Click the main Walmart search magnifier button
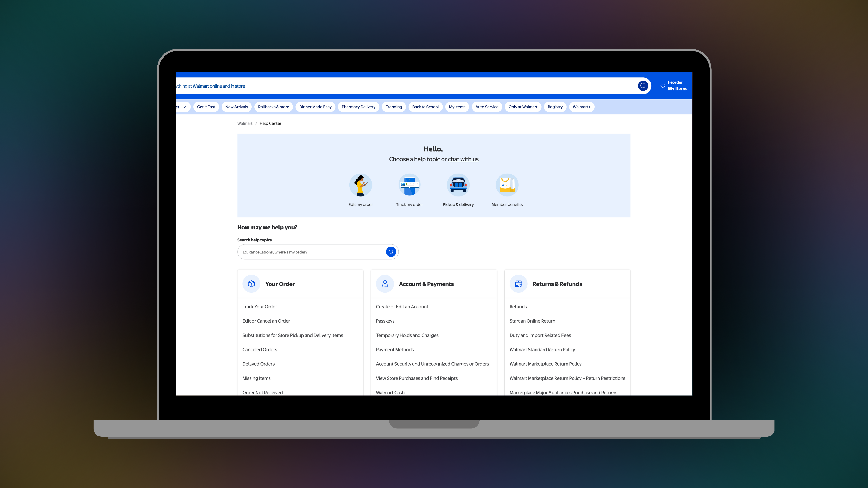868x488 pixels. (643, 86)
